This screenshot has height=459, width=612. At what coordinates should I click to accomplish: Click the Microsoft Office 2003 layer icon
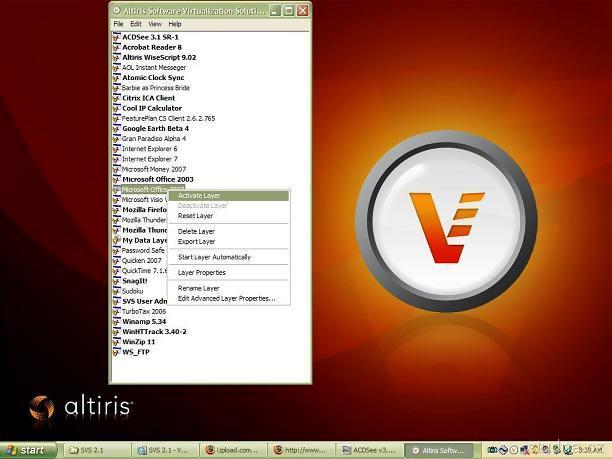[x=116, y=179]
